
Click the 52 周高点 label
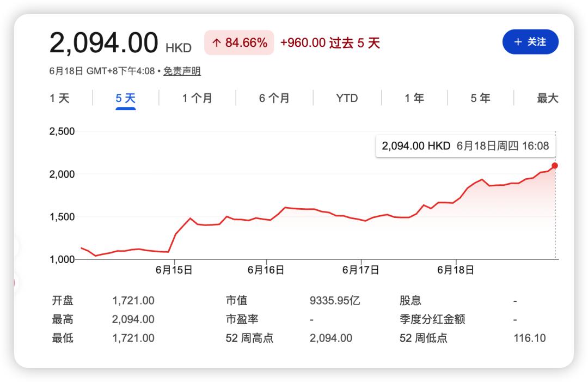pos(249,338)
